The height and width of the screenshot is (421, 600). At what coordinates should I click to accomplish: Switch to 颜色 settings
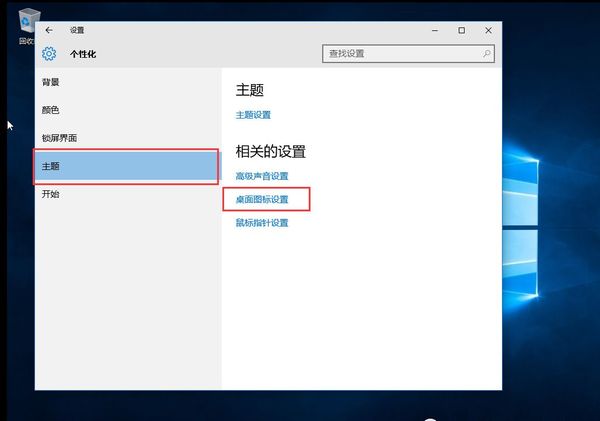[x=51, y=110]
